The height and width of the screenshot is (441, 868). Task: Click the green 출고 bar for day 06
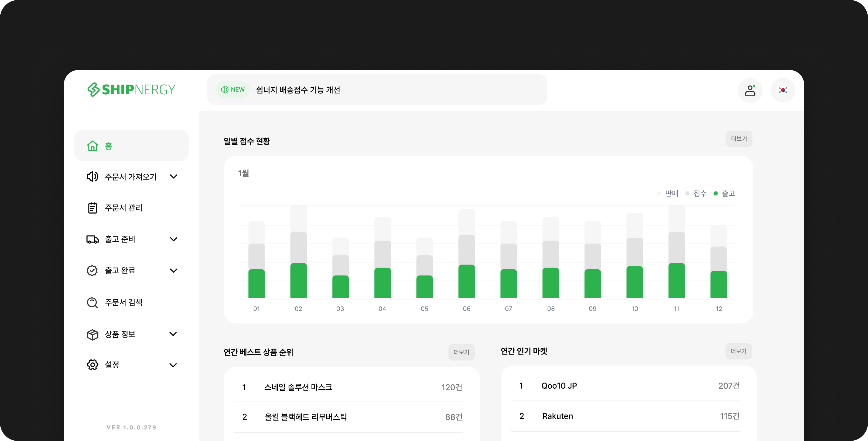466,282
